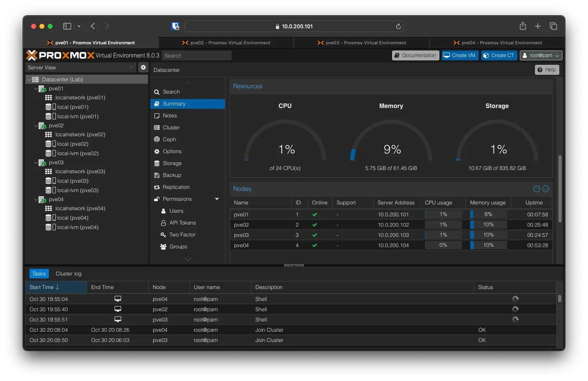The image size is (588, 381).
Task: Switch to pve04 browser tab
Action: click(x=497, y=43)
